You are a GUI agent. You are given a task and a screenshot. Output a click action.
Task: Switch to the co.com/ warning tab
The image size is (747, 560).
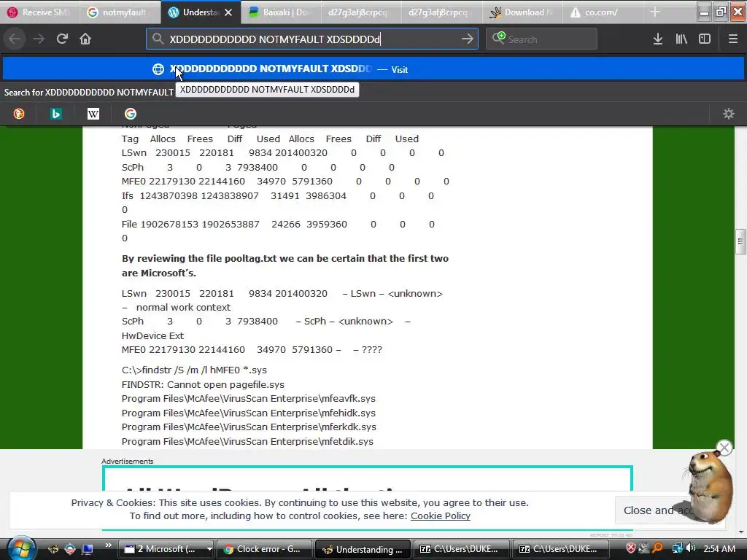click(602, 12)
